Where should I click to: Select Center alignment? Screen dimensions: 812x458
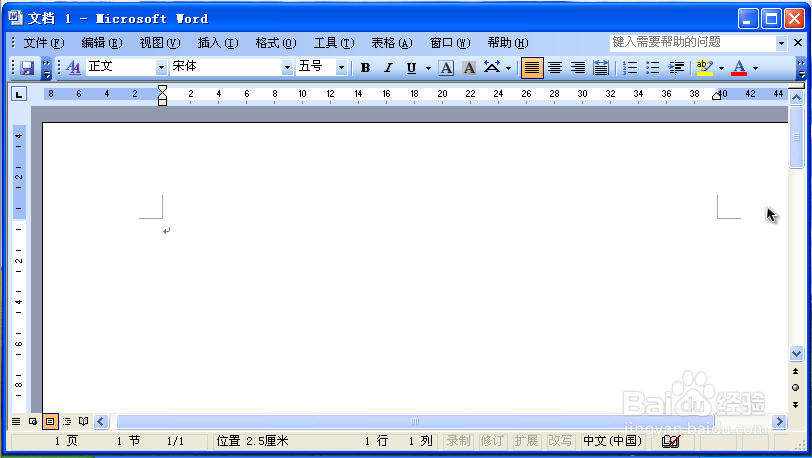(555, 67)
